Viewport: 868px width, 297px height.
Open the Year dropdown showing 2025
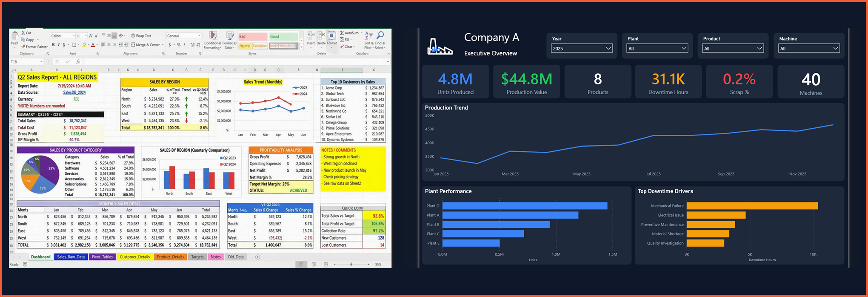582,49
